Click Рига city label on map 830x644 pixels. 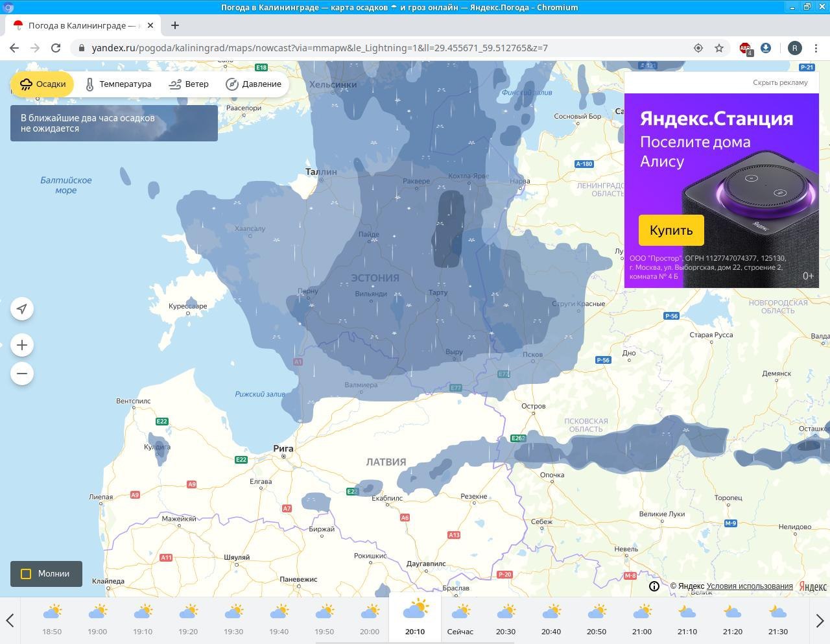(283, 448)
